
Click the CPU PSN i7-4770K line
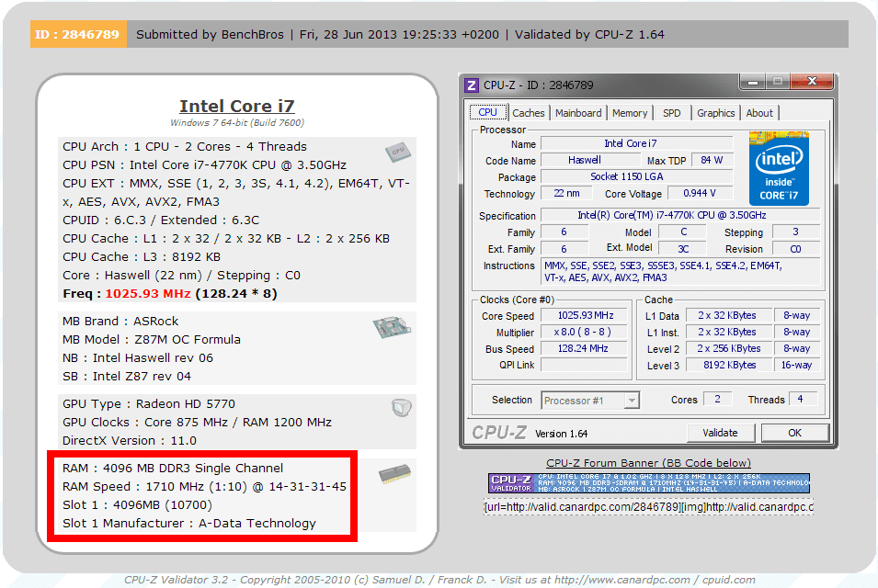point(204,165)
